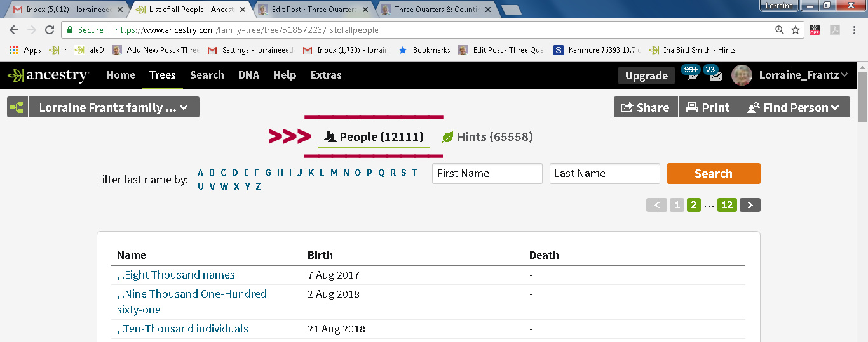Click into the First Name field

point(487,173)
